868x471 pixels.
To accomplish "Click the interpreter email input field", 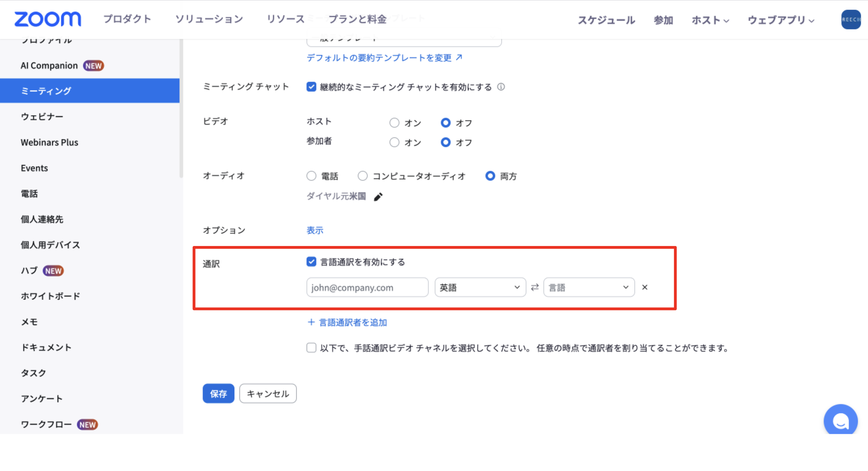I will click(367, 287).
